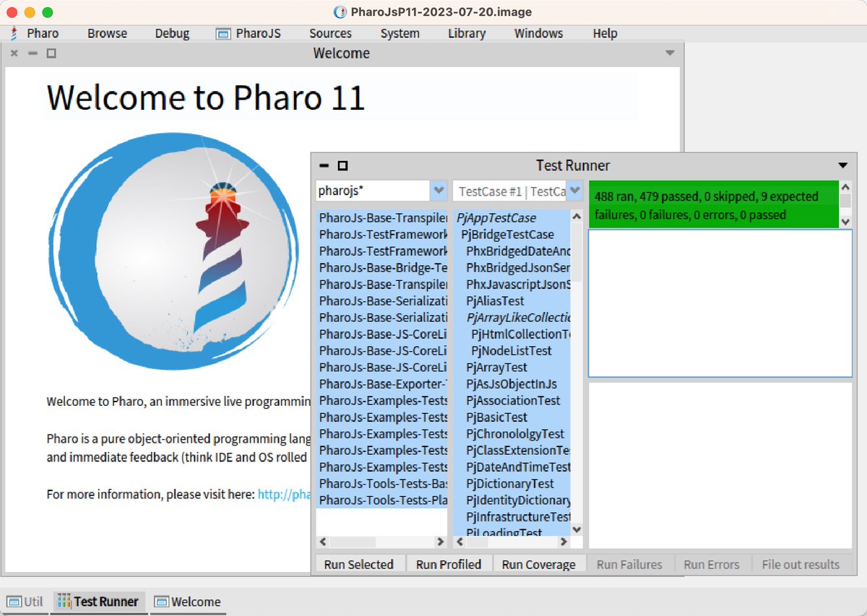Click the PharoJS menu window icon
Screen dimensions: 867x616
223,33
